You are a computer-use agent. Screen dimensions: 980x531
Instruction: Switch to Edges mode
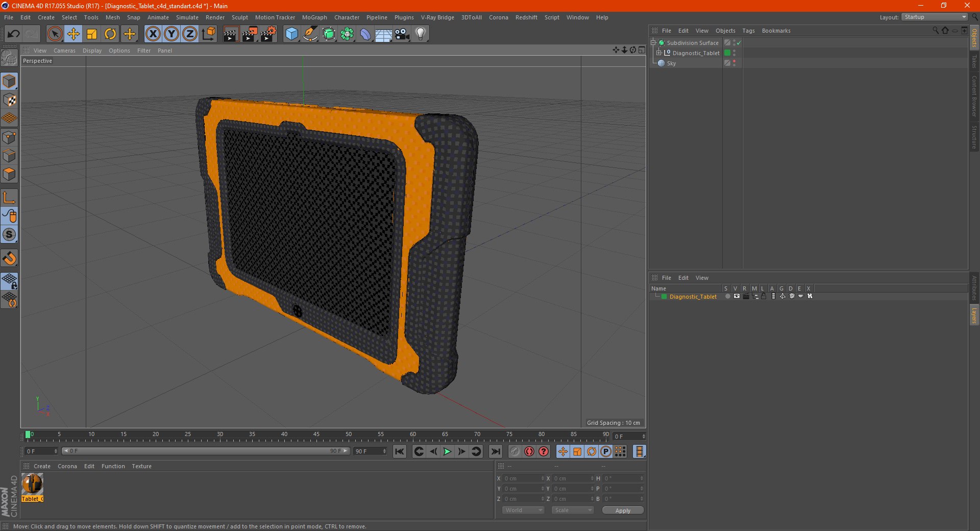point(9,156)
